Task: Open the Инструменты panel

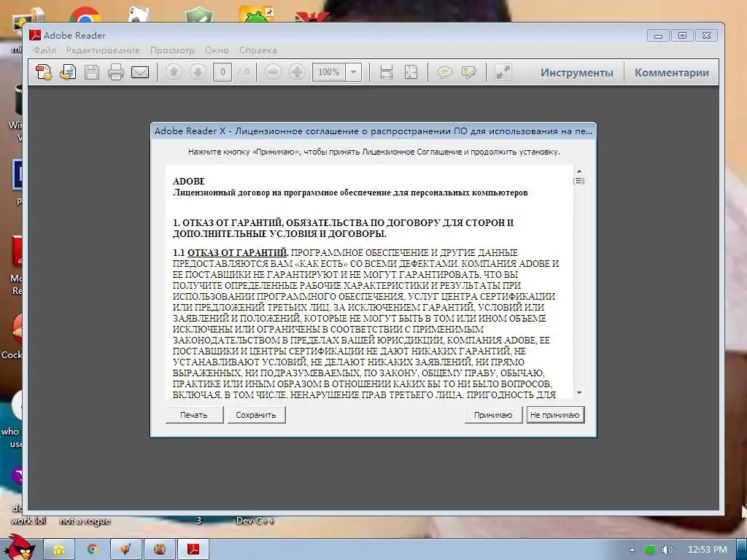Action: tap(576, 73)
